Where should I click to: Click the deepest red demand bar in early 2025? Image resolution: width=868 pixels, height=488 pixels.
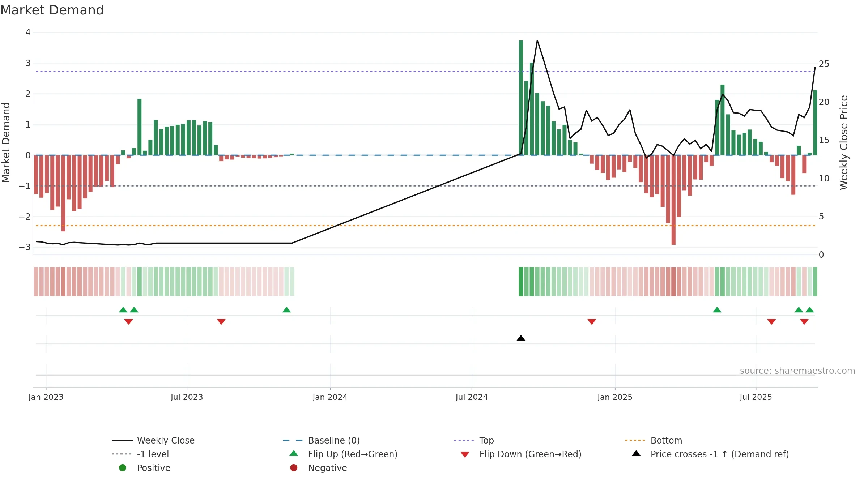[x=673, y=200]
